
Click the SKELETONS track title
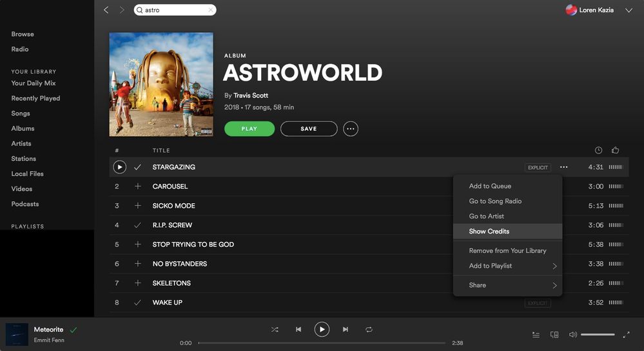(171, 283)
